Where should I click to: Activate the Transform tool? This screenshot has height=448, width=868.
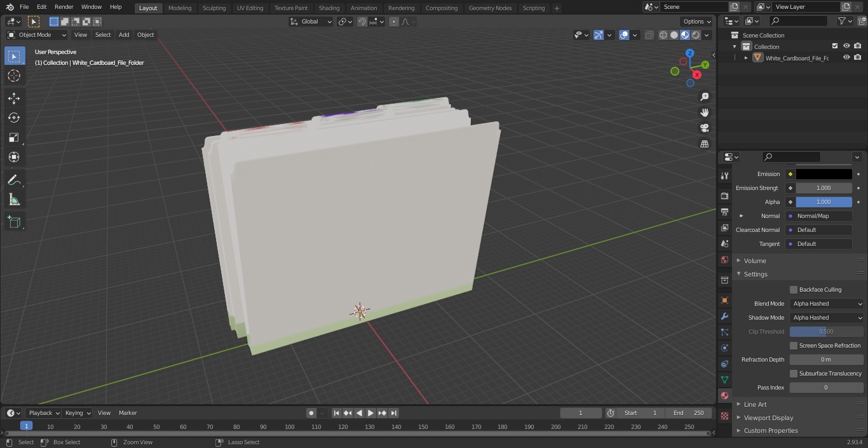coord(14,157)
